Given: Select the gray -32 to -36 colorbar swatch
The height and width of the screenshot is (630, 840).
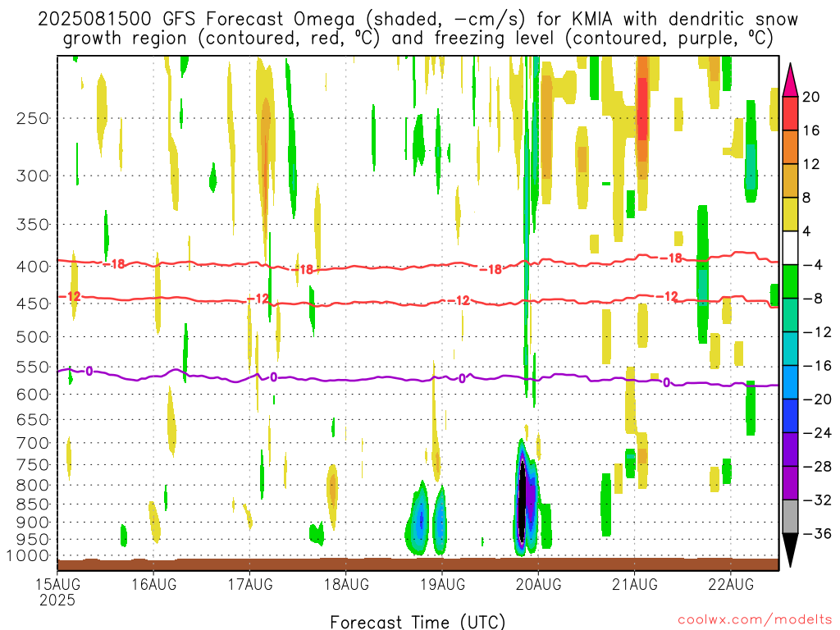Looking at the screenshot, I should coord(790,517).
